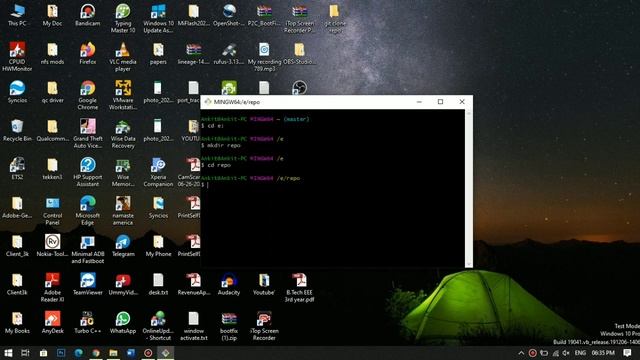The image size is (640, 360).
Task: Open iTop Screen Recorder in bottom row
Action: 264,325
